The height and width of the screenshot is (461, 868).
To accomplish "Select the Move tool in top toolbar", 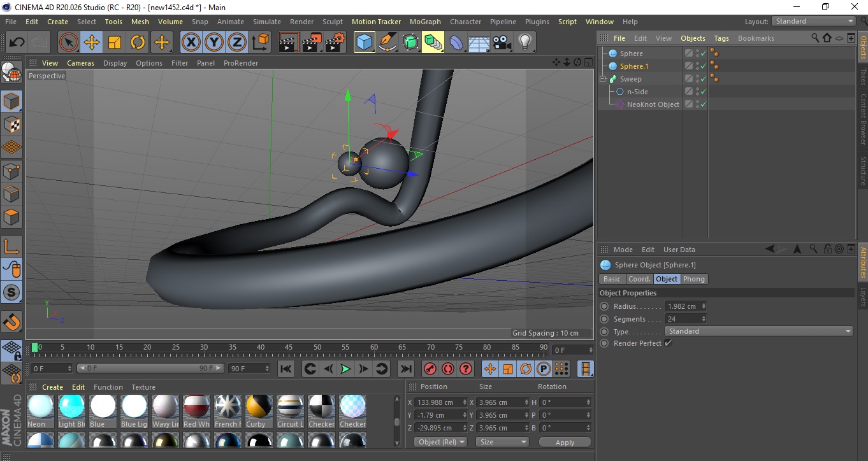I will (92, 43).
